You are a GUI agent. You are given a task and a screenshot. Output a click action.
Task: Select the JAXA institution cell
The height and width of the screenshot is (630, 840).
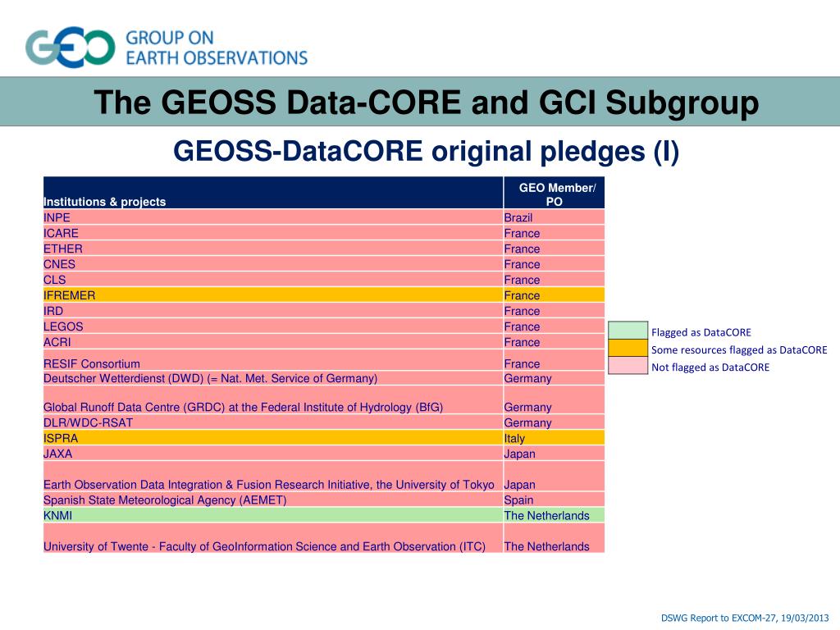click(273, 453)
